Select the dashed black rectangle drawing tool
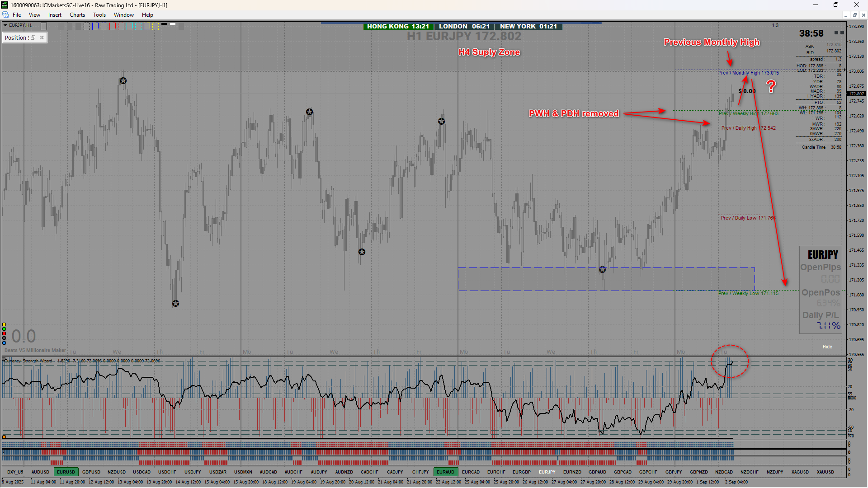This screenshot has height=488, width=868. pos(87,27)
